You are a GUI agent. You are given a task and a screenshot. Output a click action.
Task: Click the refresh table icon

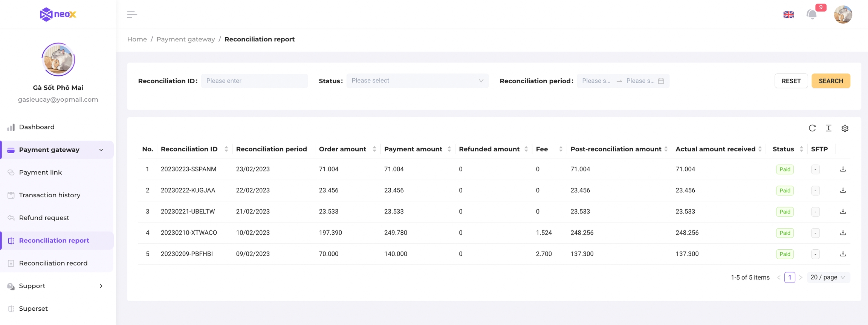coord(812,128)
